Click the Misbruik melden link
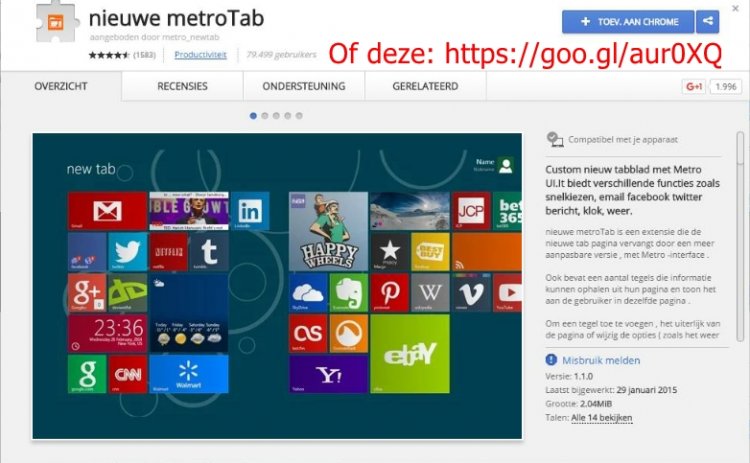The height and width of the screenshot is (463, 750). point(601,360)
